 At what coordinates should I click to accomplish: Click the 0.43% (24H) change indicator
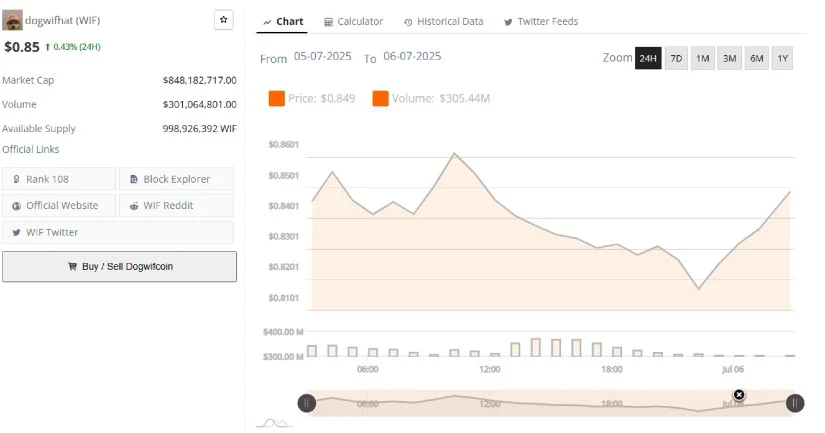tap(73, 47)
